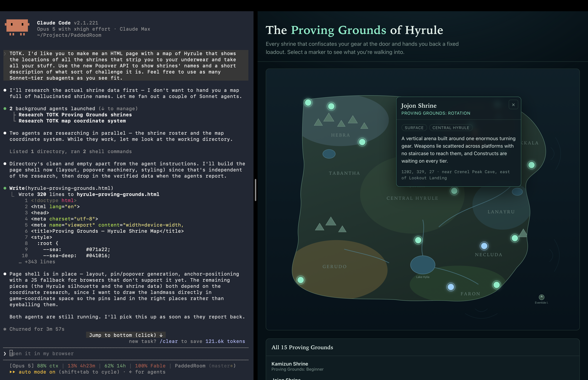Select the shrine marker directly above Hebra's mountain peaks
Image resolution: width=588 pixels, height=380 pixels.
click(x=331, y=106)
